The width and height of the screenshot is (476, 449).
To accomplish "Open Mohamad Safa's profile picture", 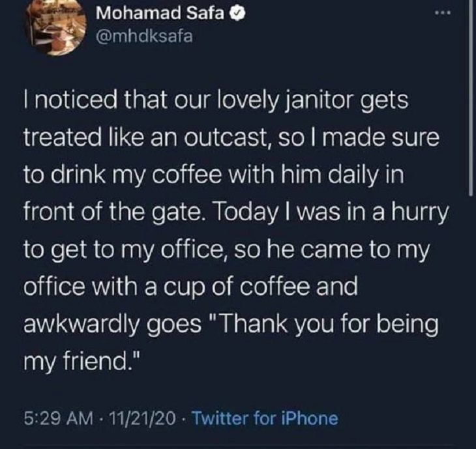I will [x=56, y=28].
